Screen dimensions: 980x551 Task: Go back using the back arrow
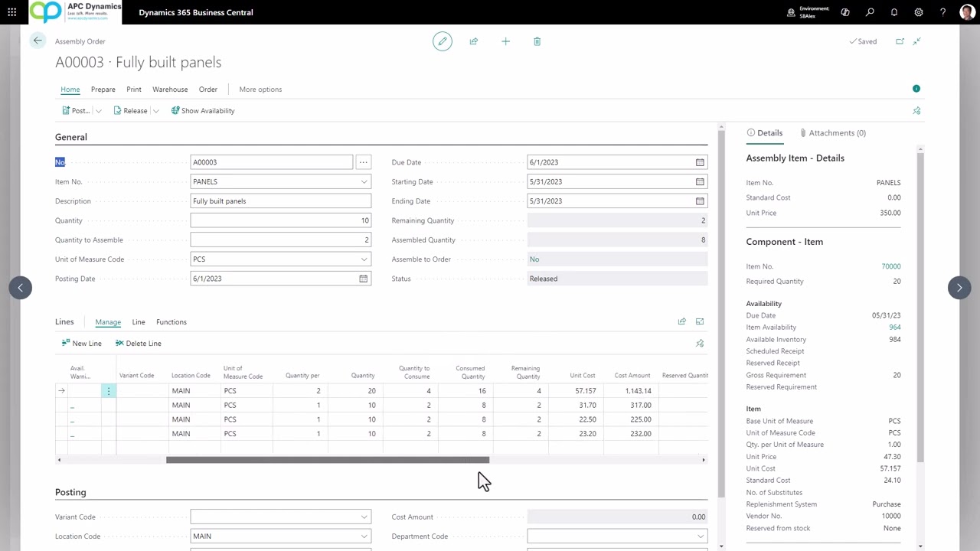[x=38, y=41]
